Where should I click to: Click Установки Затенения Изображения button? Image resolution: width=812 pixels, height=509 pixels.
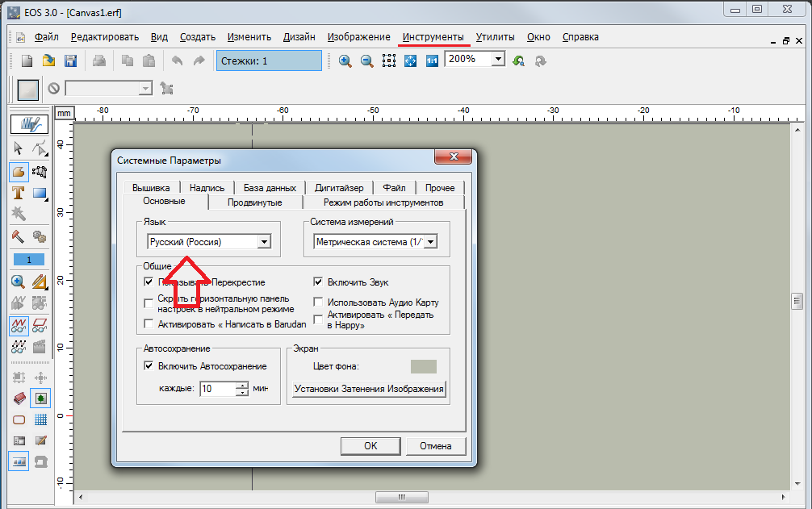tap(369, 389)
